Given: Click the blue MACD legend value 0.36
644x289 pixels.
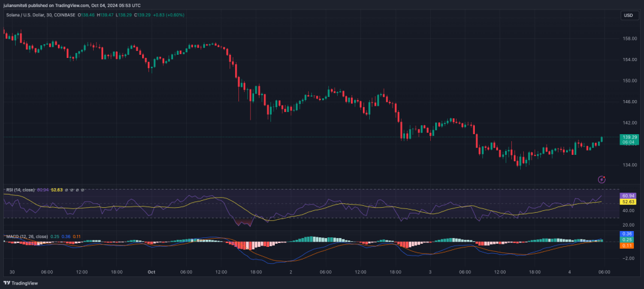Looking at the screenshot, I should (x=65, y=236).
